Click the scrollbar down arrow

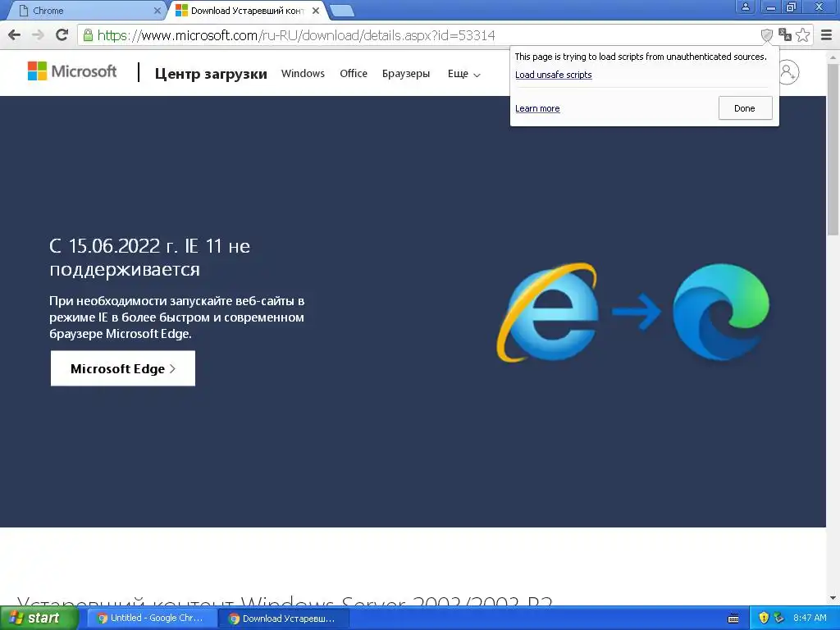tap(833, 598)
